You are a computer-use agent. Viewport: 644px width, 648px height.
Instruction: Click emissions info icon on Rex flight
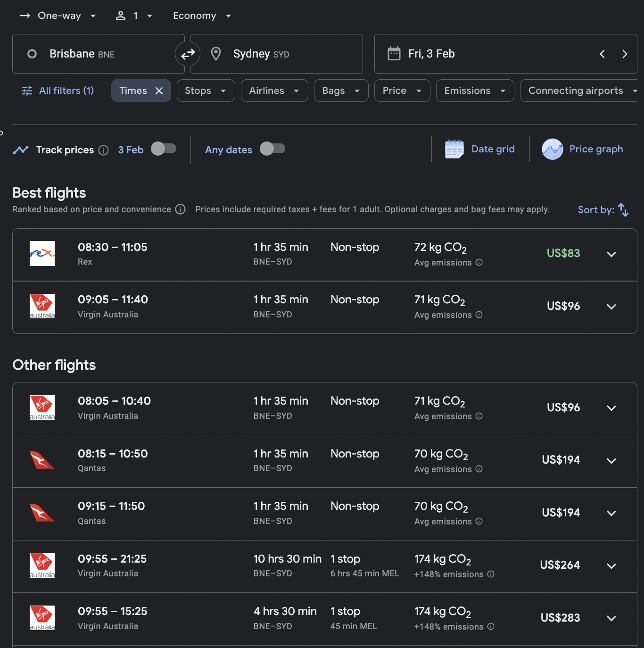479,262
